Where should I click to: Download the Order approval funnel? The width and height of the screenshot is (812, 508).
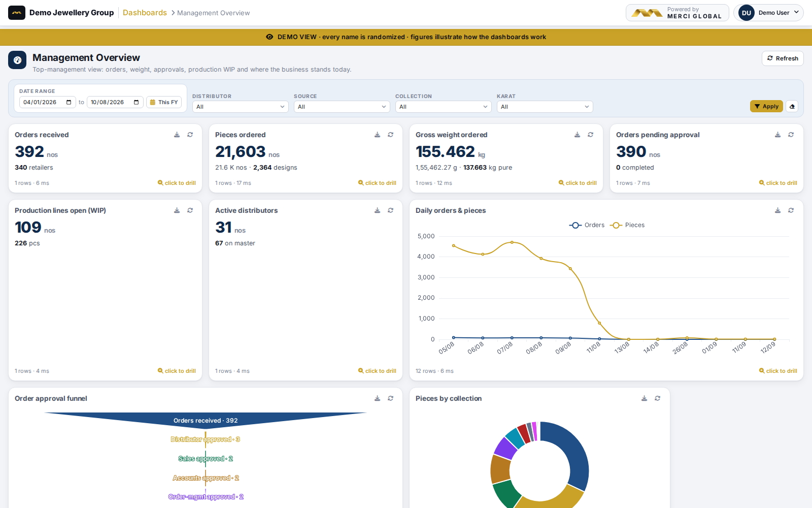377,398
